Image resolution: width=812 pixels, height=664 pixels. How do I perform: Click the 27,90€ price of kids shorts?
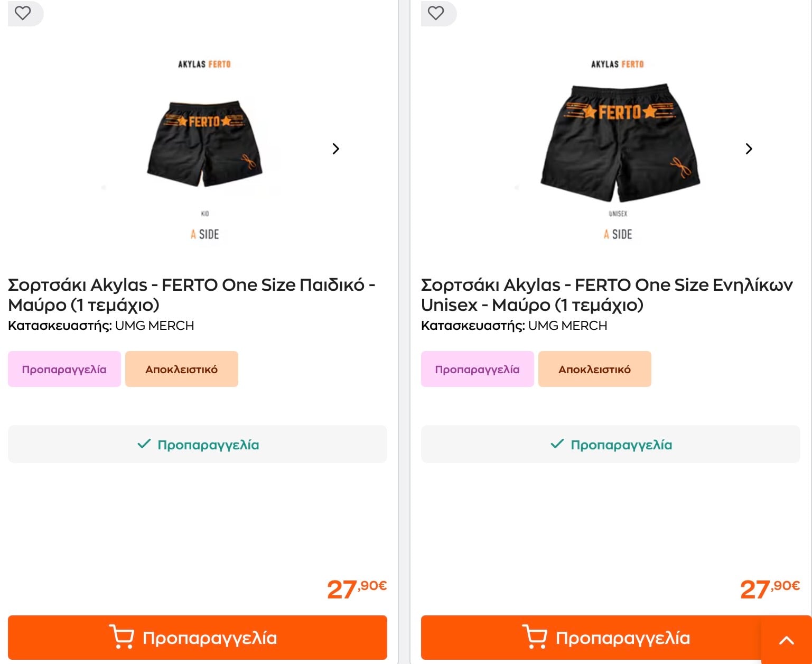pyautogui.click(x=357, y=588)
